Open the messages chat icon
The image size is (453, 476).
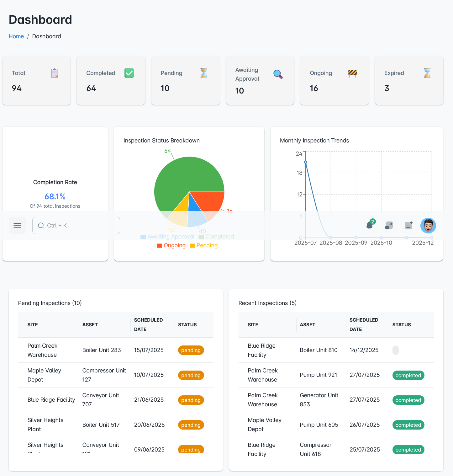click(x=408, y=225)
